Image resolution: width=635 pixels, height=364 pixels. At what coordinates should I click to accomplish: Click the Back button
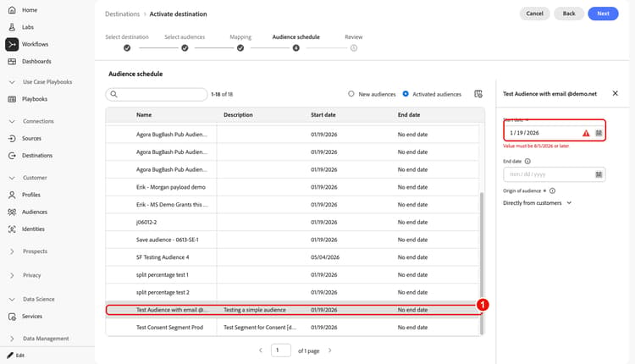click(x=569, y=14)
